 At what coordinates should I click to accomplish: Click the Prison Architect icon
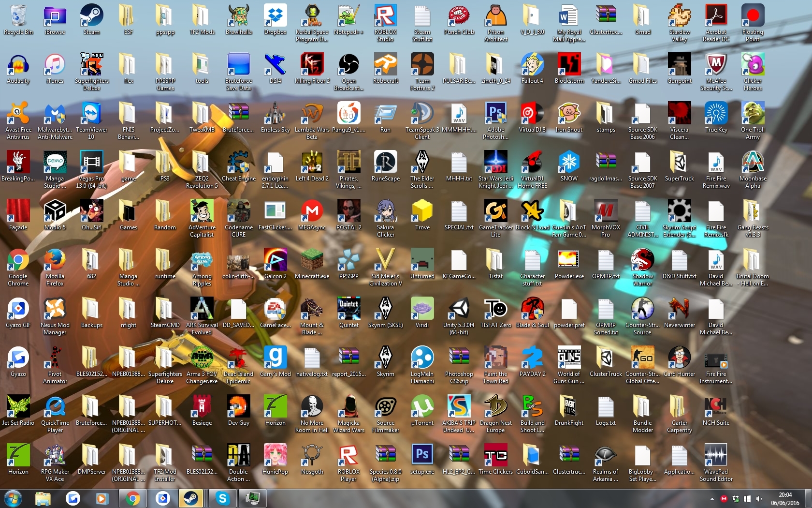click(x=496, y=23)
